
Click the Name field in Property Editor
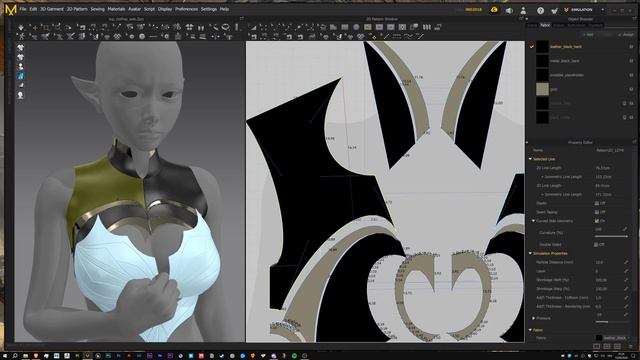pyautogui.click(x=610, y=150)
